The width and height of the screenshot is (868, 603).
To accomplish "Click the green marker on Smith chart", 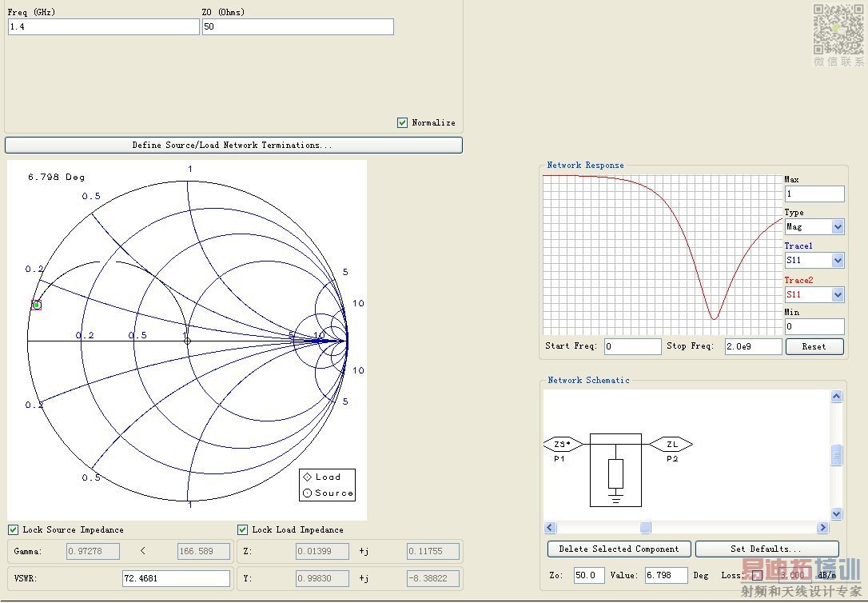I will pyautogui.click(x=37, y=305).
